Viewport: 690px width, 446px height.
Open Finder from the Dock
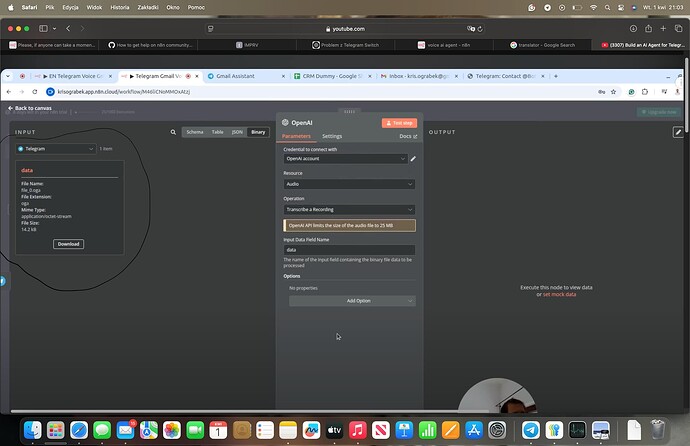click(x=33, y=430)
